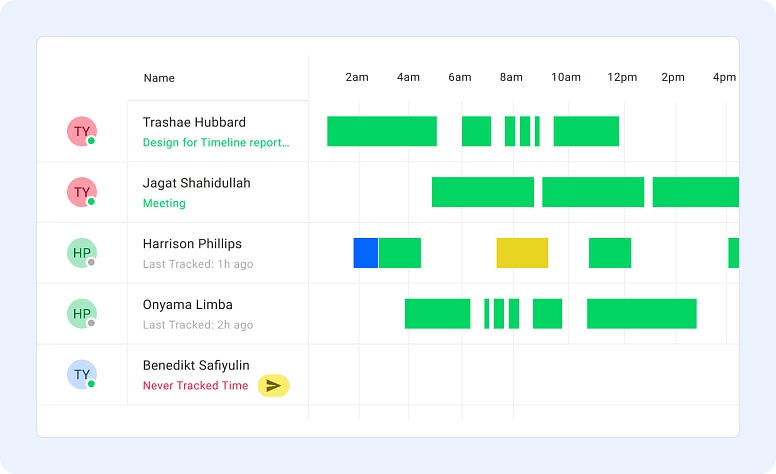Click Benedikt Safiyulin's blue avatar
Image resolution: width=776 pixels, height=474 pixels.
[x=82, y=375]
